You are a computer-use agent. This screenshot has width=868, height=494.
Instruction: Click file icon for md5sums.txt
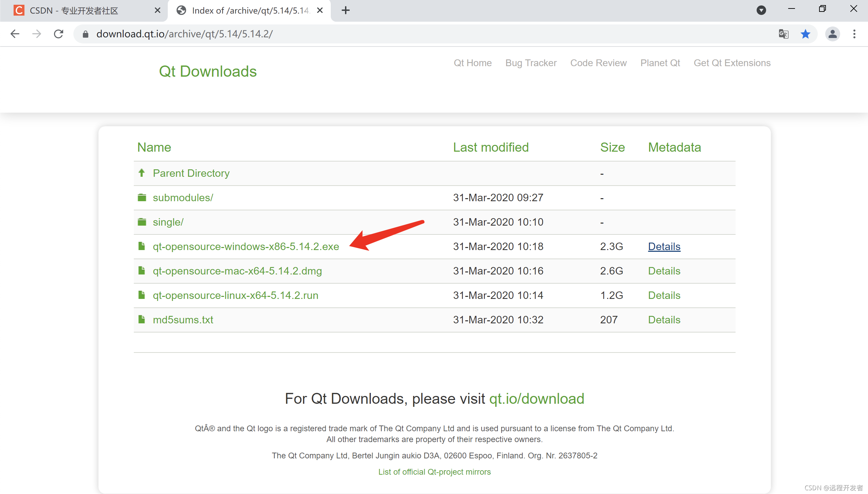[142, 319]
